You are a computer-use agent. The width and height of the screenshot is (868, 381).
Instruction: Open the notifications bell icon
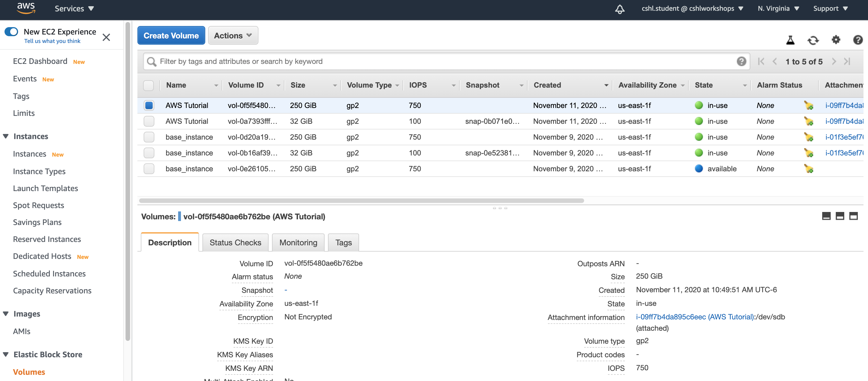(620, 9)
